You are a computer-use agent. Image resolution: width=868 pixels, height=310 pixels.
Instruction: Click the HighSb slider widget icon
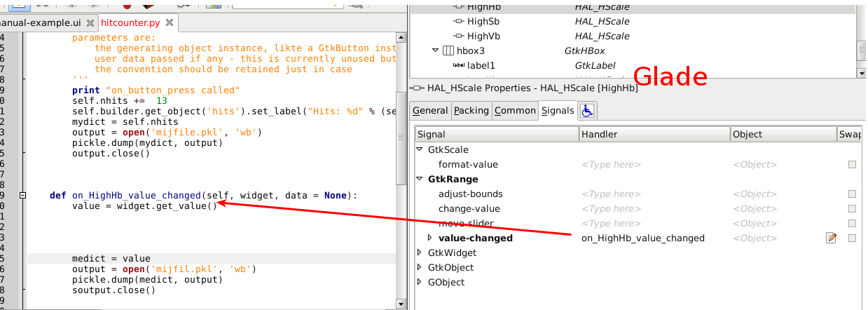(460, 21)
